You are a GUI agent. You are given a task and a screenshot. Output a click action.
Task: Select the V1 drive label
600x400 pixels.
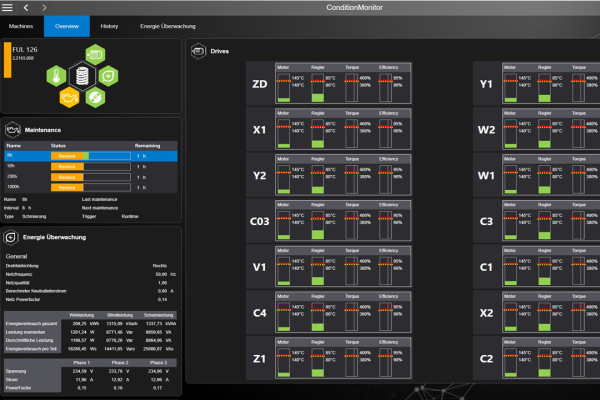tap(259, 267)
